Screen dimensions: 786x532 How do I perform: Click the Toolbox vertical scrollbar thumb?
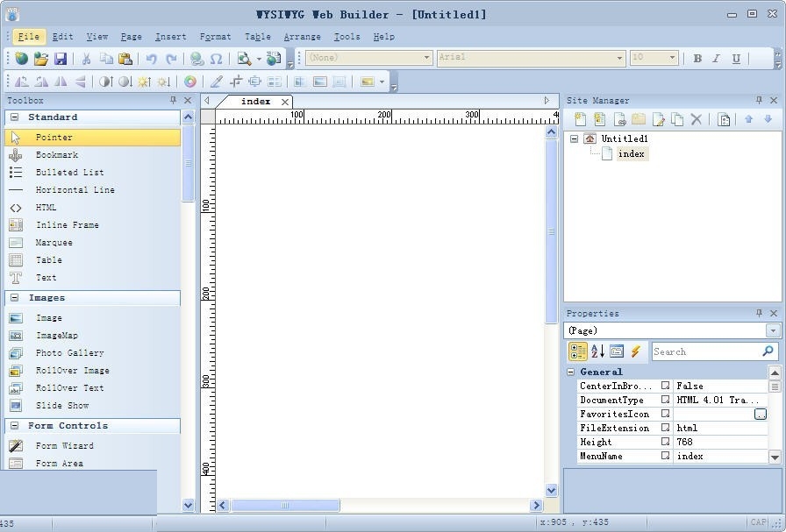coord(188,163)
